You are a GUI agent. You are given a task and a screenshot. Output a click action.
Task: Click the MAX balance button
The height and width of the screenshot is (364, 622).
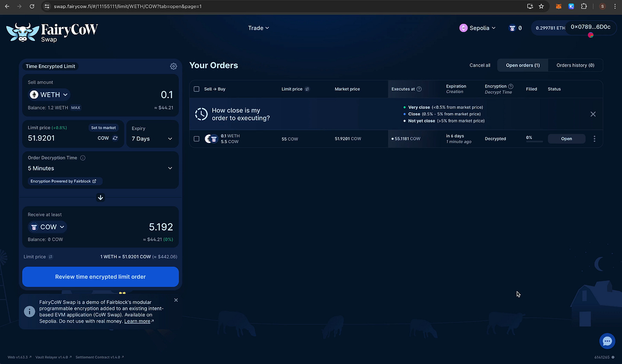click(x=76, y=108)
